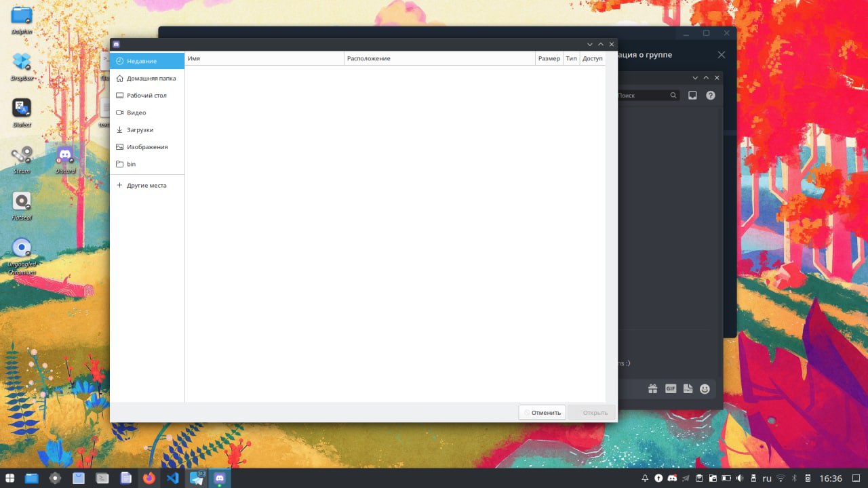Open the GIF picker in Discord
868x488 pixels.
pos(671,389)
